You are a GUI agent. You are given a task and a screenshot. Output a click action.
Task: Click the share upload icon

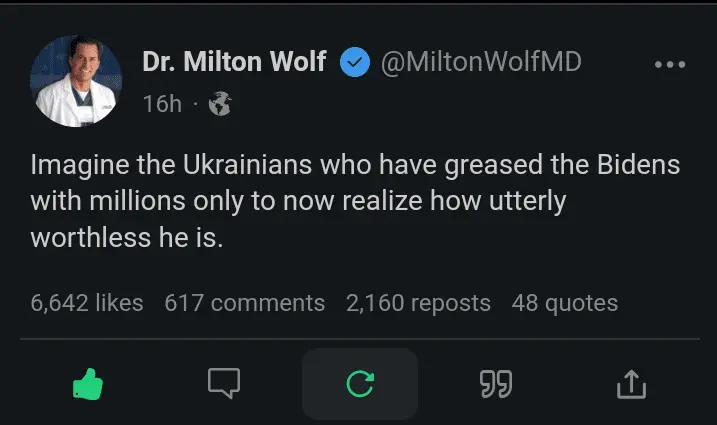[x=632, y=384]
